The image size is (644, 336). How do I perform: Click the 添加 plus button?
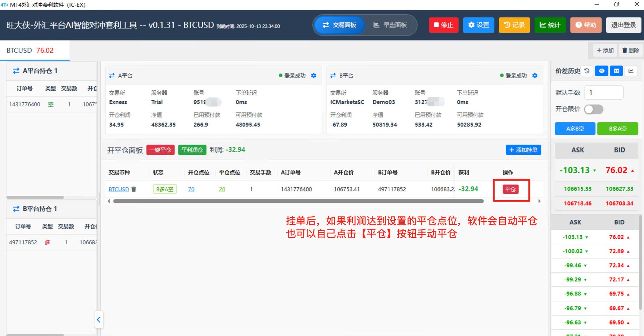click(605, 50)
